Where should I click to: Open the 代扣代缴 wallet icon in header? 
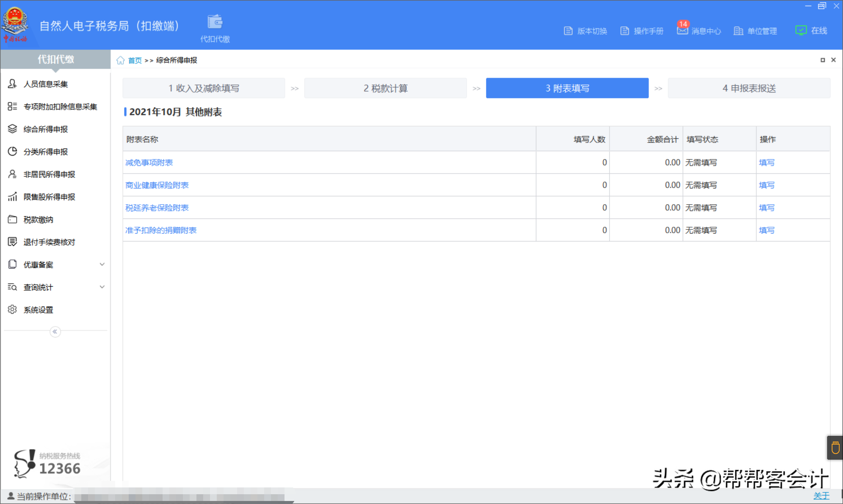215,23
